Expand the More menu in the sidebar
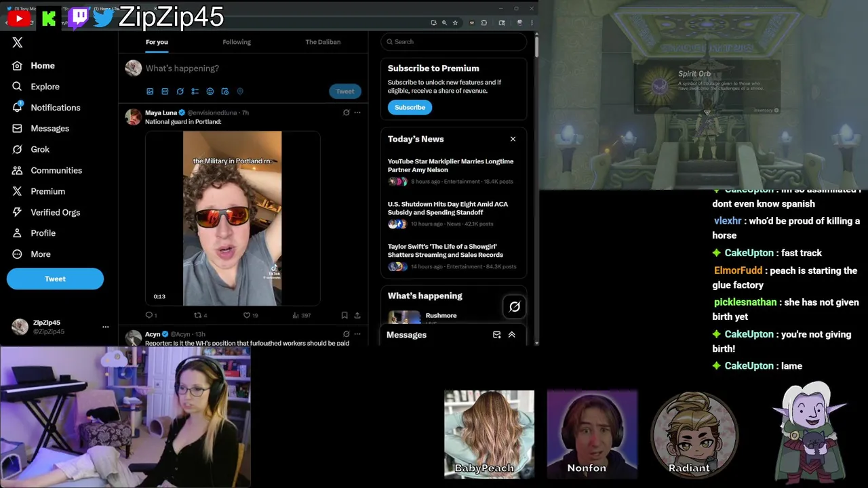The image size is (868, 488). tap(31, 254)
